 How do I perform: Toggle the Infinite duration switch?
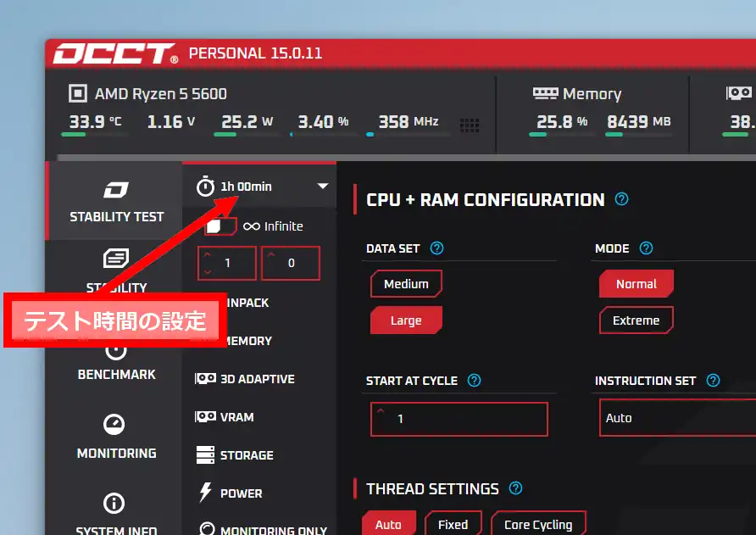(x=221, y=226)
